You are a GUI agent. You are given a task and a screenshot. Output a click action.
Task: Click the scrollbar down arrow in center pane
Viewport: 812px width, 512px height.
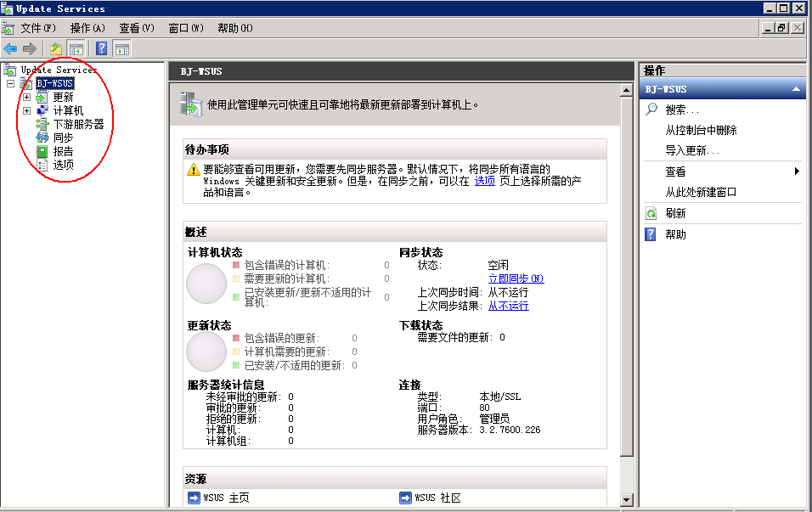click(x=627, y=500)
